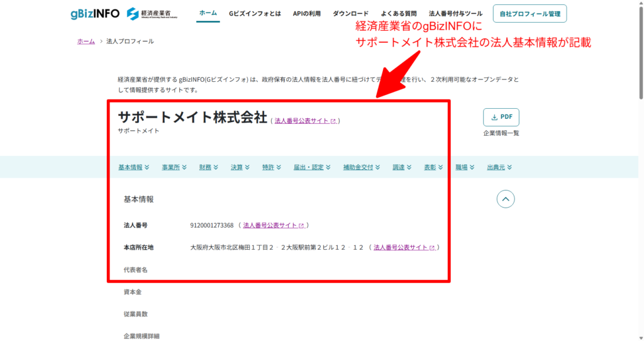The height and width of the screenshot is (341, 644).
Task: Jump to 職場 section anchor
Action: click(x=465, y=167)
